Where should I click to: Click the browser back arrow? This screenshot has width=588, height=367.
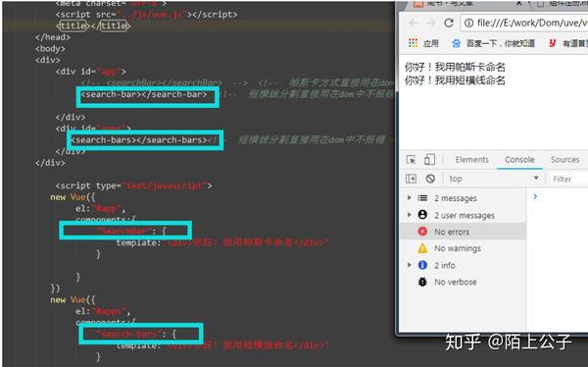(x=414, y=23)
